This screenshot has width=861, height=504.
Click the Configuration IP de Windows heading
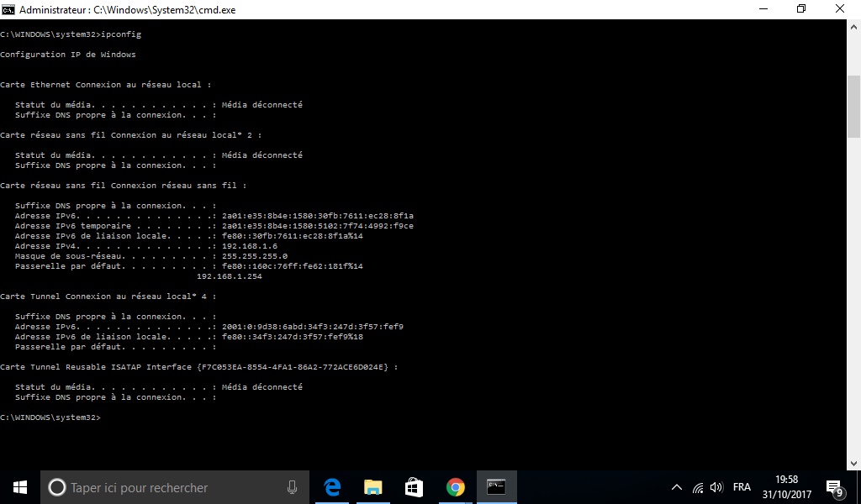[68, 55]
